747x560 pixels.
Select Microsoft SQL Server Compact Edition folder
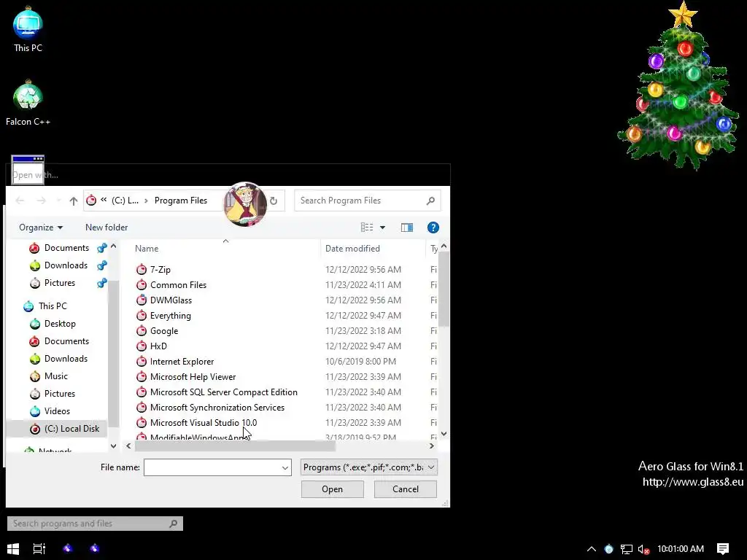pyautogui.click(x=224, y=392)
